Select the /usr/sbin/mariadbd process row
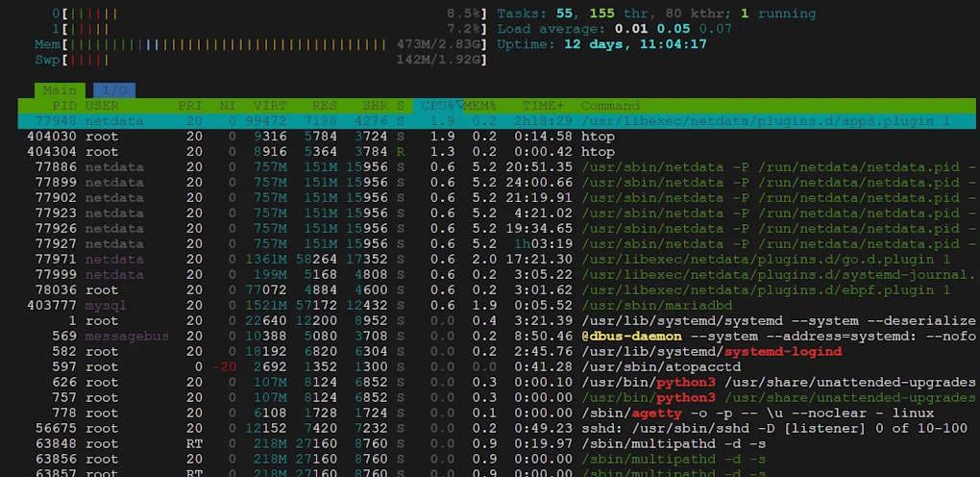 [497, 306]
